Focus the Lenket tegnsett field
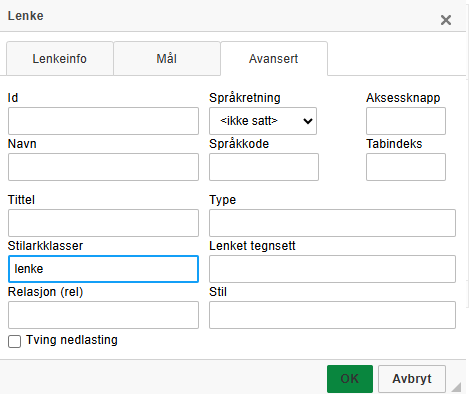This screenshot has height=399, width=469. (332, 269)
